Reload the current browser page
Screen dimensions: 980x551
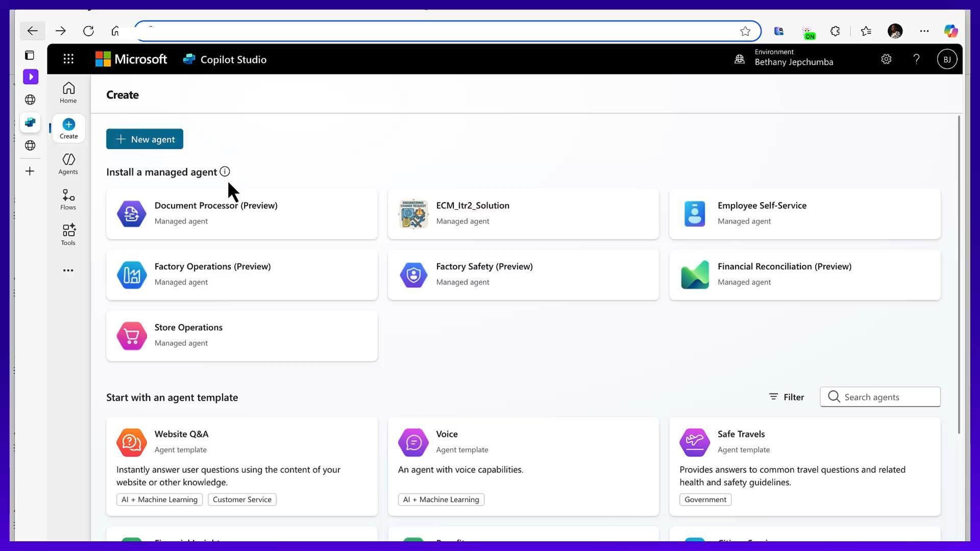point(88,31)
